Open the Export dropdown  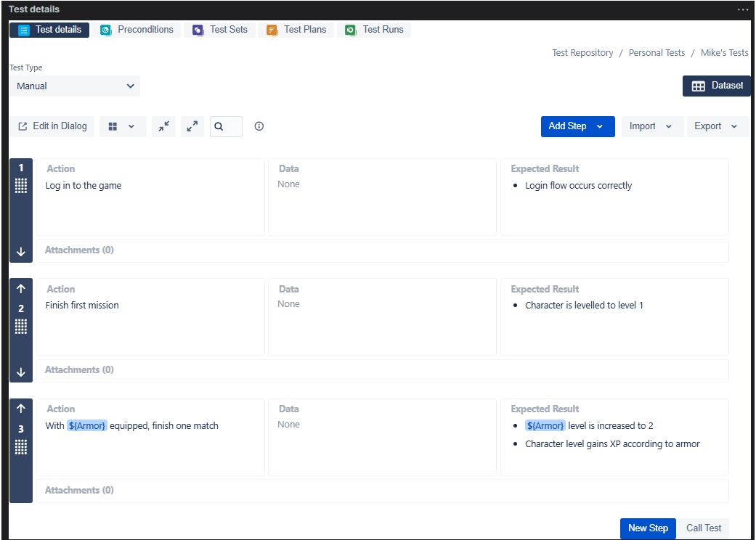[x=716, y=126]
